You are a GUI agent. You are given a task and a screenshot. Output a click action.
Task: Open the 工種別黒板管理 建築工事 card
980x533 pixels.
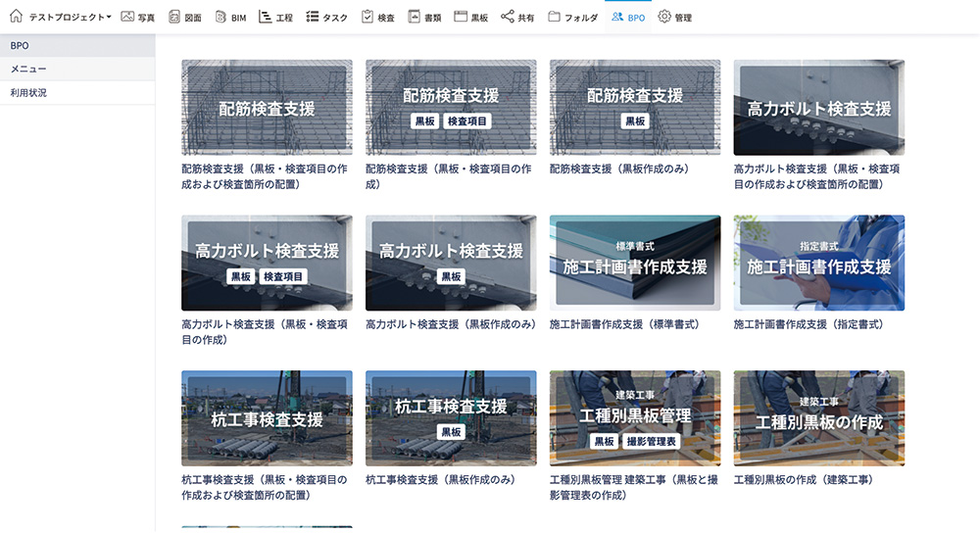(635, 418)
